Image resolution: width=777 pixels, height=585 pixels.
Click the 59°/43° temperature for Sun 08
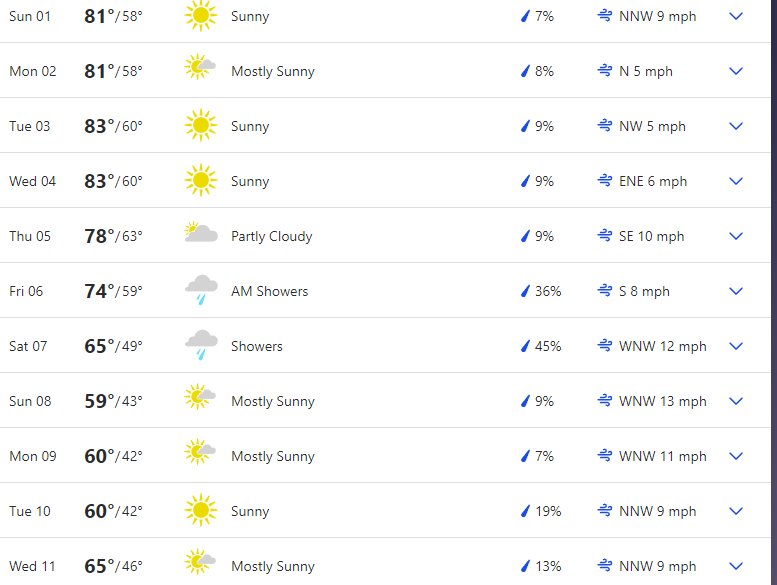(x=113, y=401)
